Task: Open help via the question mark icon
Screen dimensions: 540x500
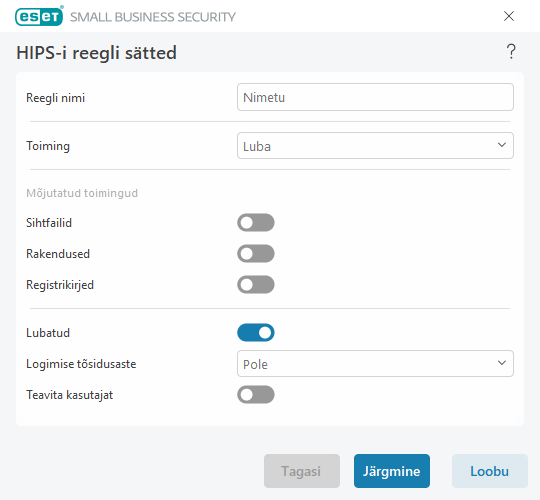Action: [511, 52]
